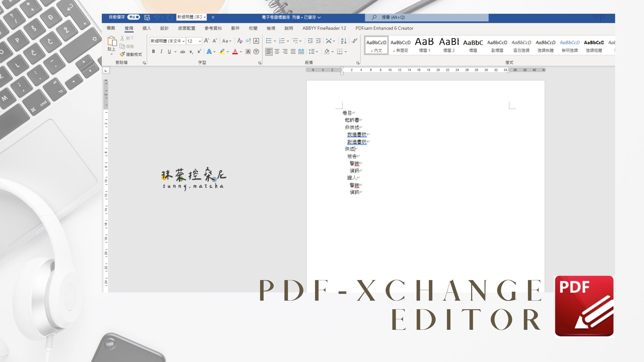Switch to 參考資料 (References) tab
Image resolution: width=644 pixels, height=362 pixels.
(x=213, y=28)
